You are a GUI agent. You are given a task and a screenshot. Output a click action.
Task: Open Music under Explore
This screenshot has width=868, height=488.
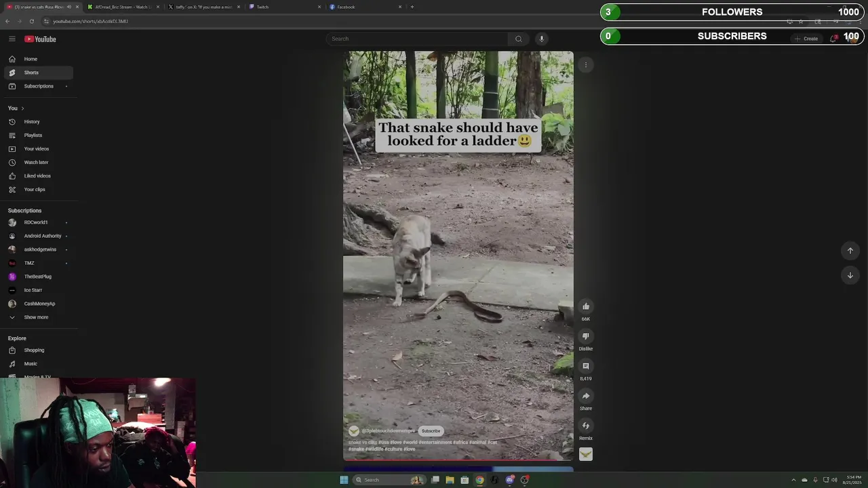[x=39, y=364]
